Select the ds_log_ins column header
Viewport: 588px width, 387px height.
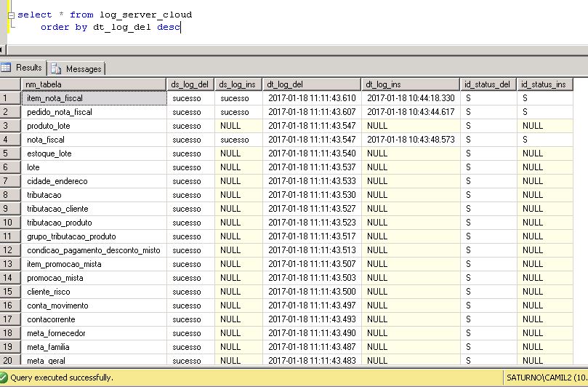pyautogui.click(x=238, y=84)
